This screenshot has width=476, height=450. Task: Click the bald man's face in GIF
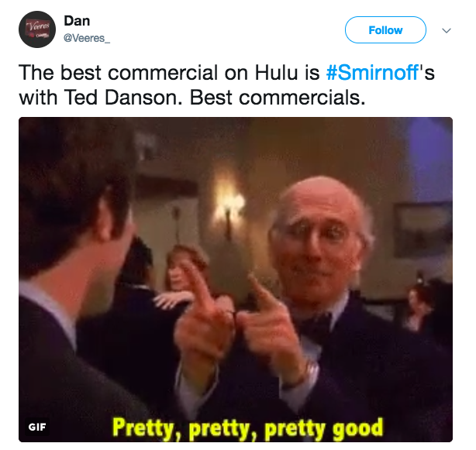317,238
